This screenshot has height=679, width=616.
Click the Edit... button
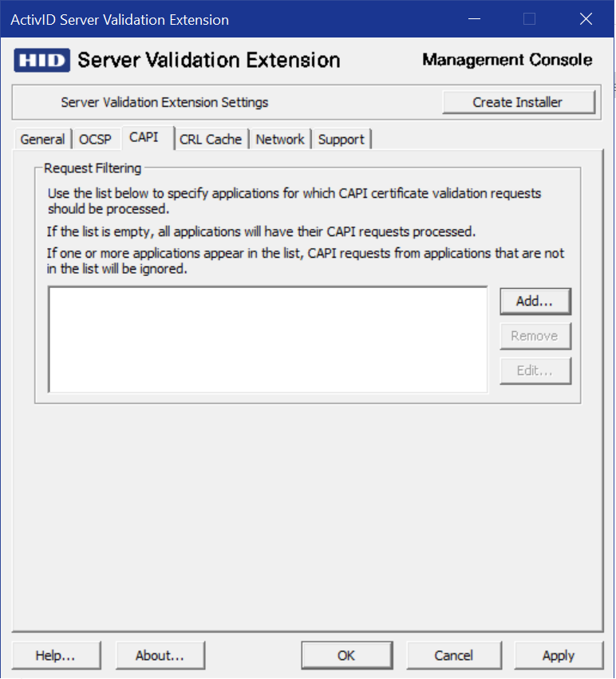tap(535, 370)
